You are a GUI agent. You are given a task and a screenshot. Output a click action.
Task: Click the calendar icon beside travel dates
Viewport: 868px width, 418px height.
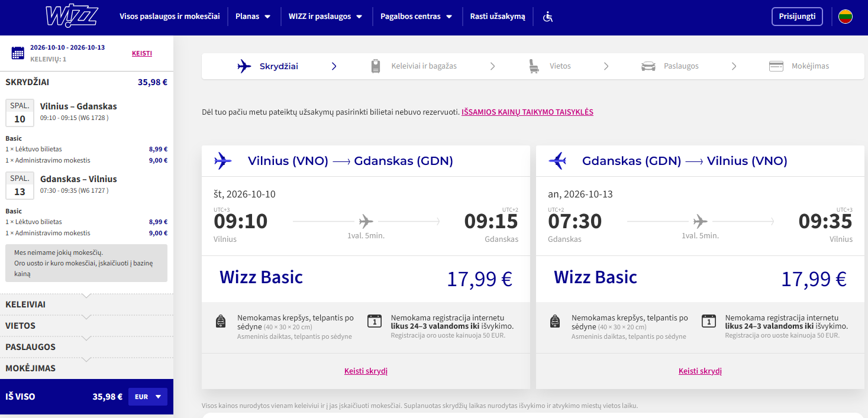(x=18, y=53)
